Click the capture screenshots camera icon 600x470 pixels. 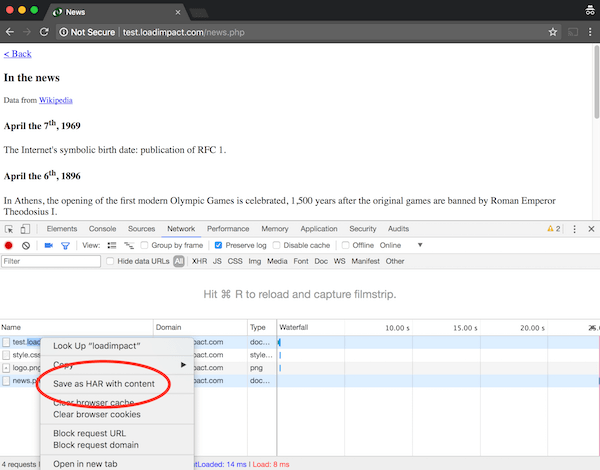pyautogui.click(x=48, y=245)
